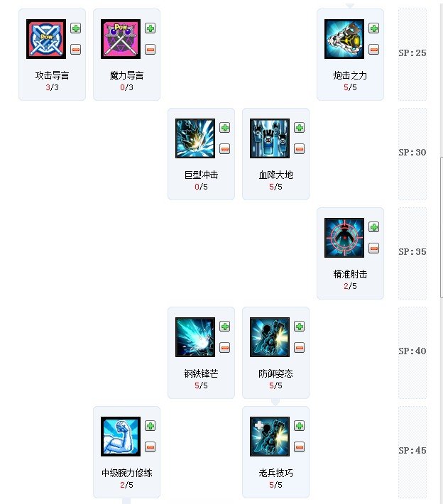Click the 中级腕力修炼 muscle icon
443x504 pixels.
tap(121, 436)
